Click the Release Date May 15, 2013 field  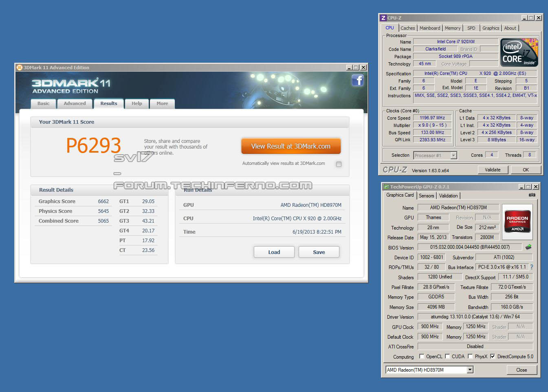click(433, 237)
